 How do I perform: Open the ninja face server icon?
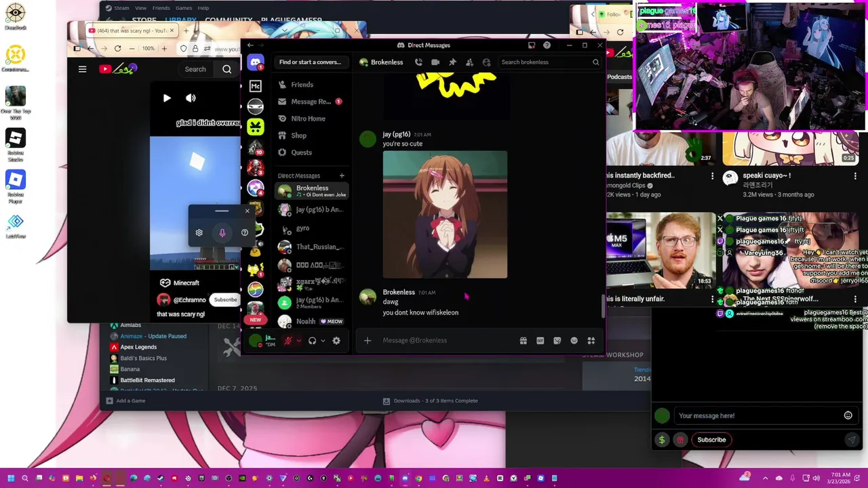pos(256,106)
